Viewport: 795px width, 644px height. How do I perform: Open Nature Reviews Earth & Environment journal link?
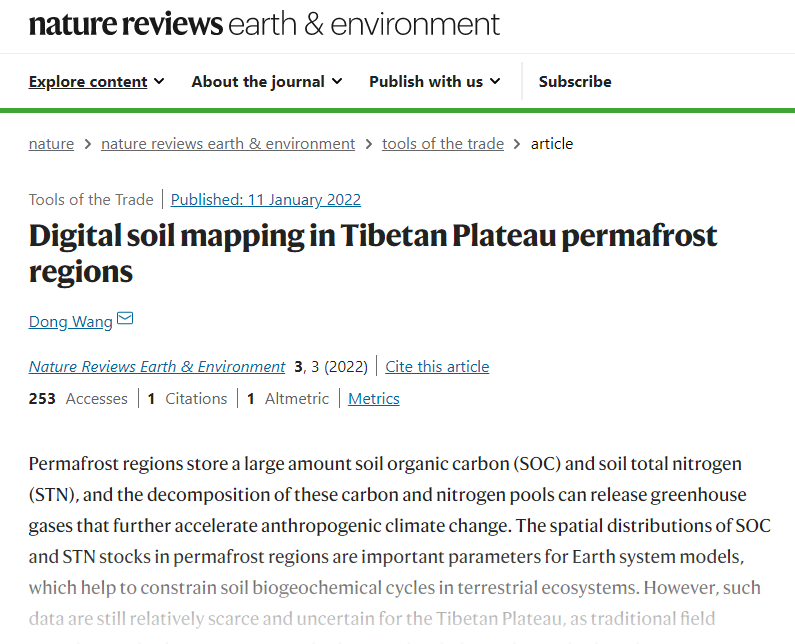(157, 367)
